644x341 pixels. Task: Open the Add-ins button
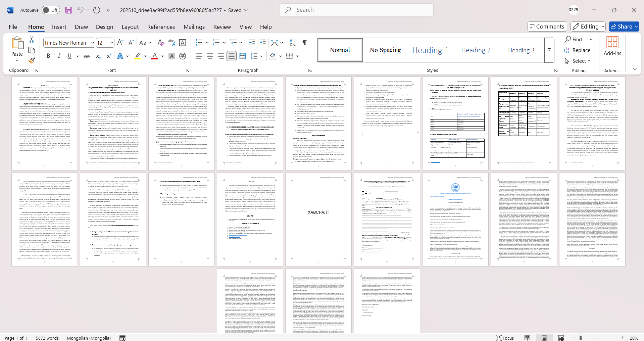(612, 46)
